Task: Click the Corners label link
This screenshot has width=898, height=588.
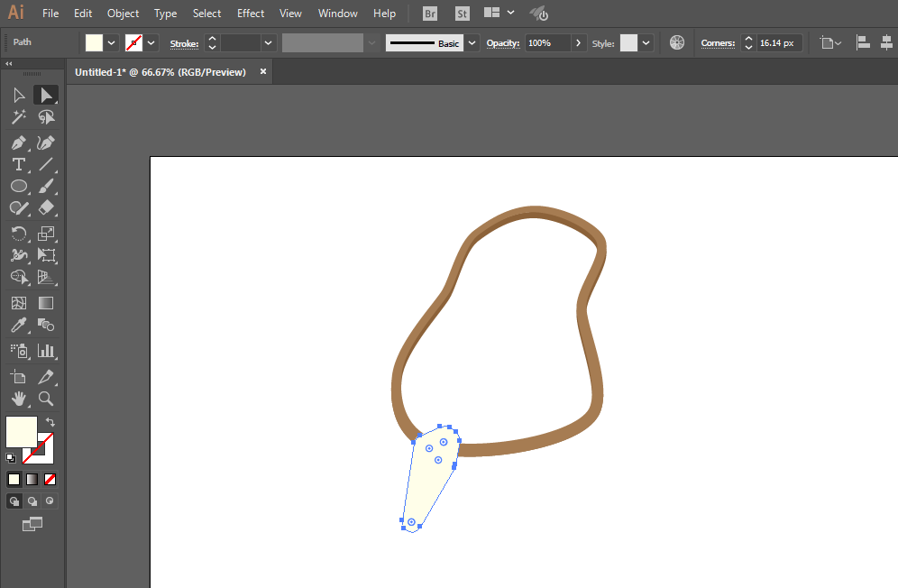Action: 718,43
